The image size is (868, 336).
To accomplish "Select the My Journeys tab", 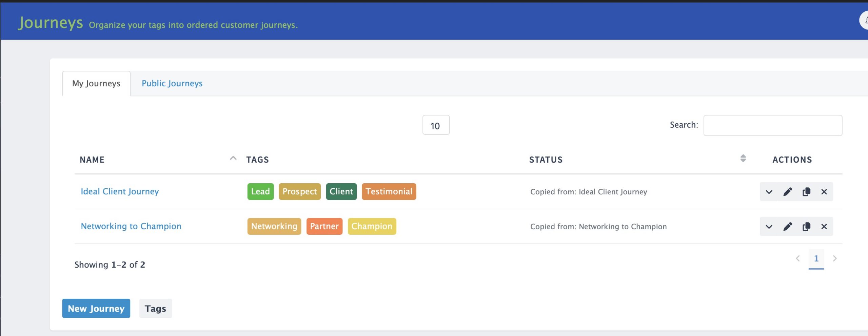I will tap(96, 83).
